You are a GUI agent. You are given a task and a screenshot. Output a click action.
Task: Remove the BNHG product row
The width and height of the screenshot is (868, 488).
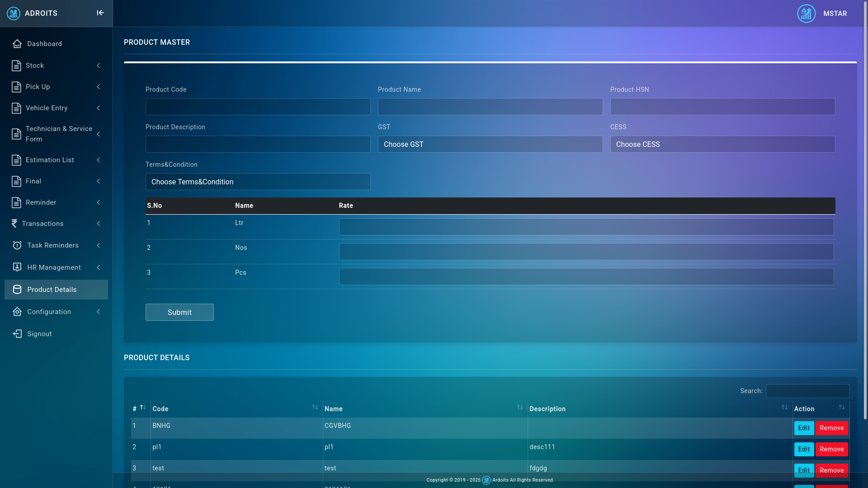[x=831, y=428]
